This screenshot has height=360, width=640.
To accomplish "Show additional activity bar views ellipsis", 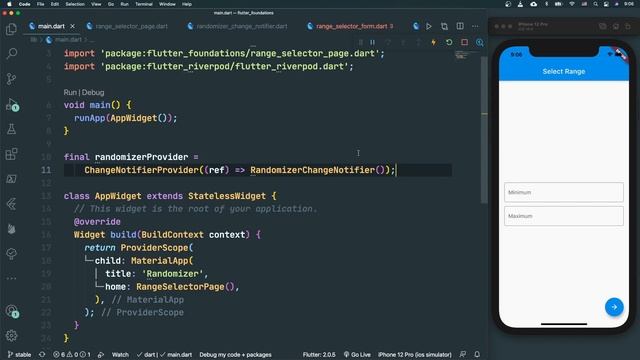I will (x=11, y=279).
